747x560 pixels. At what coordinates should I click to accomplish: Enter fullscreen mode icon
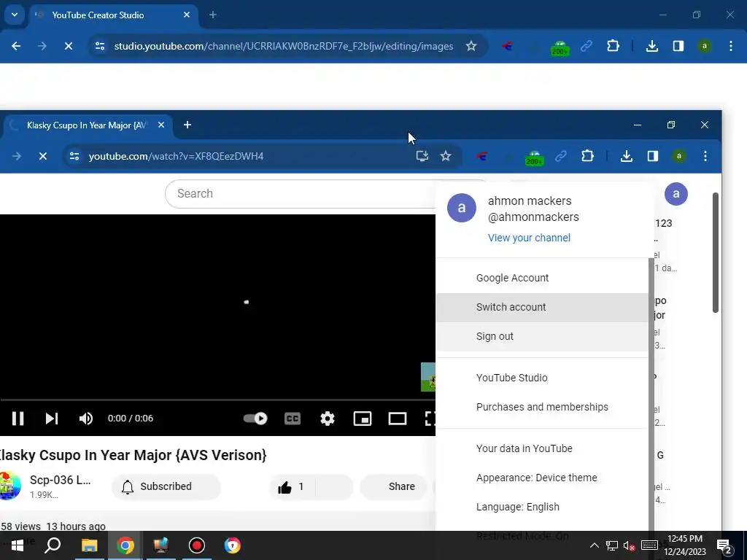[430, 418]
